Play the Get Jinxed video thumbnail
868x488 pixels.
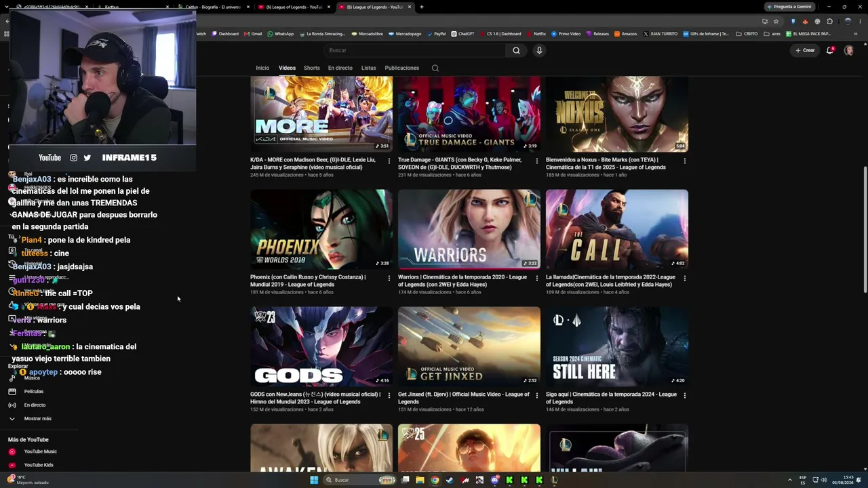(469, 346)
